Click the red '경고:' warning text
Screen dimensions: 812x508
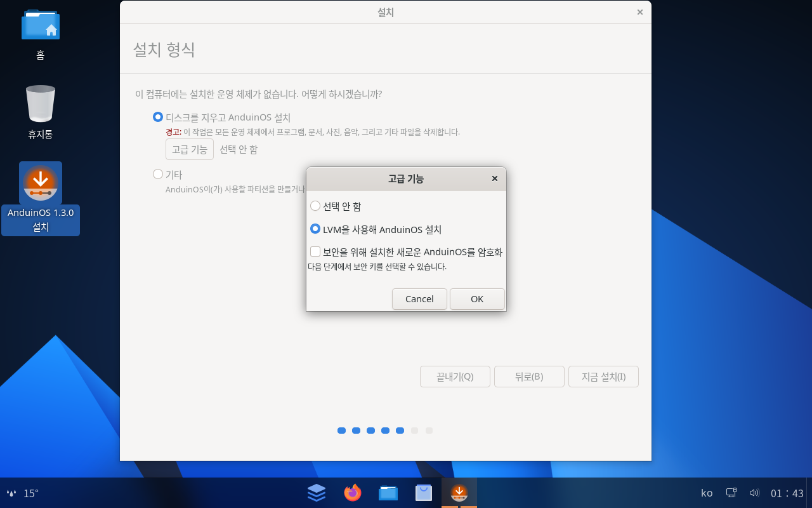(x=173, y=132)
